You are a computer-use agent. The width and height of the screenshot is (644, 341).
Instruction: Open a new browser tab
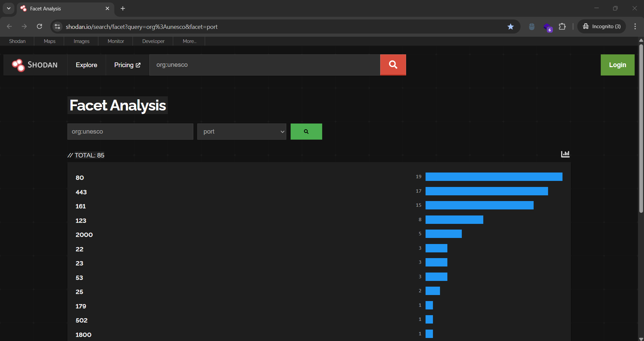coord(123,8)
